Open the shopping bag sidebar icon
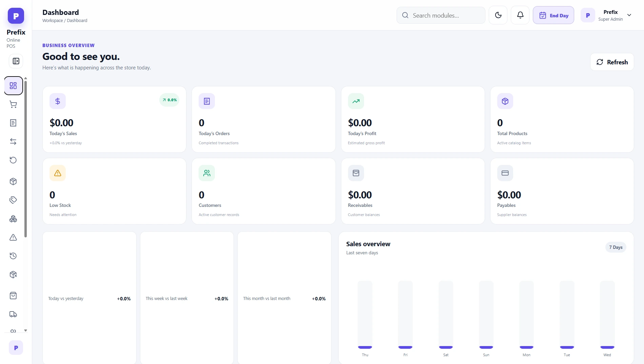The image size is (644, 364). [13, 296]
